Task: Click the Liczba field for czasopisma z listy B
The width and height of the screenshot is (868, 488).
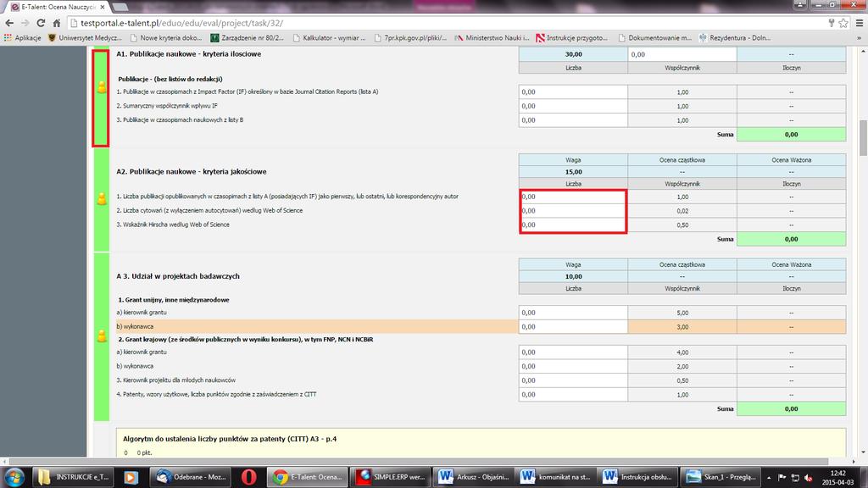Action: 573,120
